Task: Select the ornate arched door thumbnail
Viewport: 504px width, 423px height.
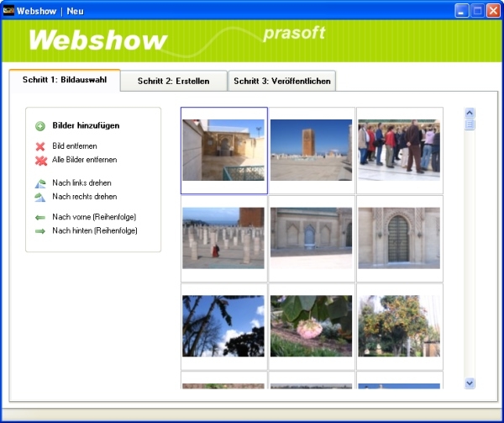Action: pyautogui.click(x=398, y=238)
